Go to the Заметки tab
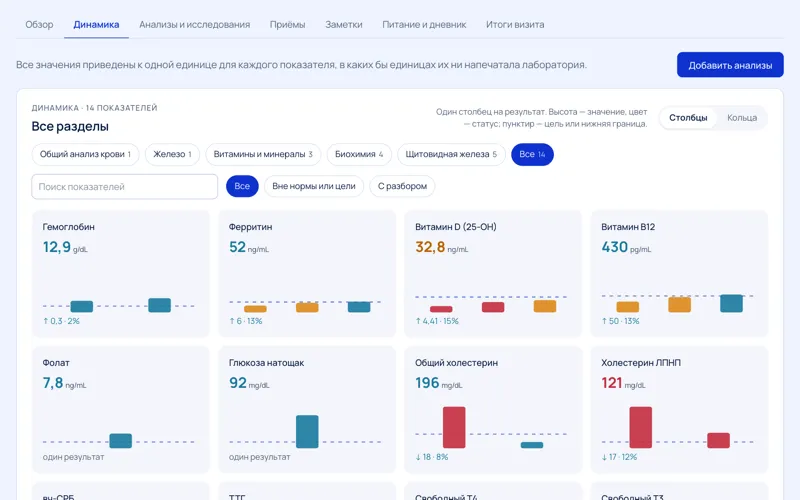 (343, 24)
